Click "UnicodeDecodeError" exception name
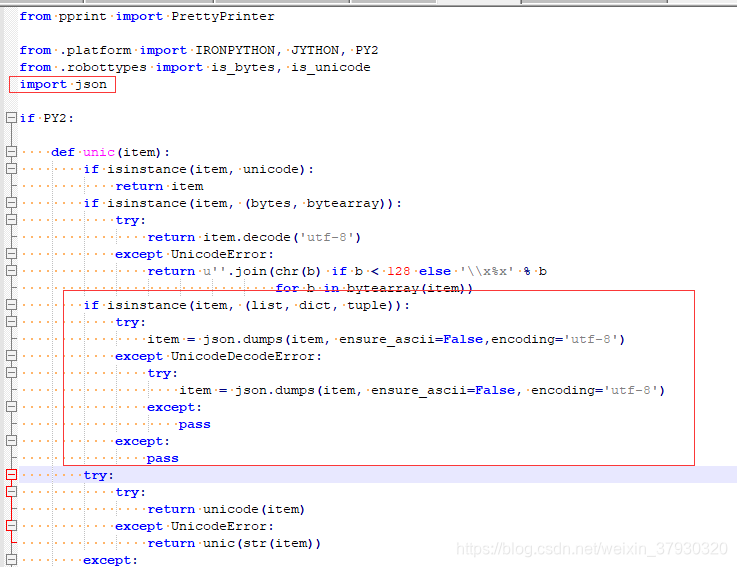 click(x=243, y=356)
